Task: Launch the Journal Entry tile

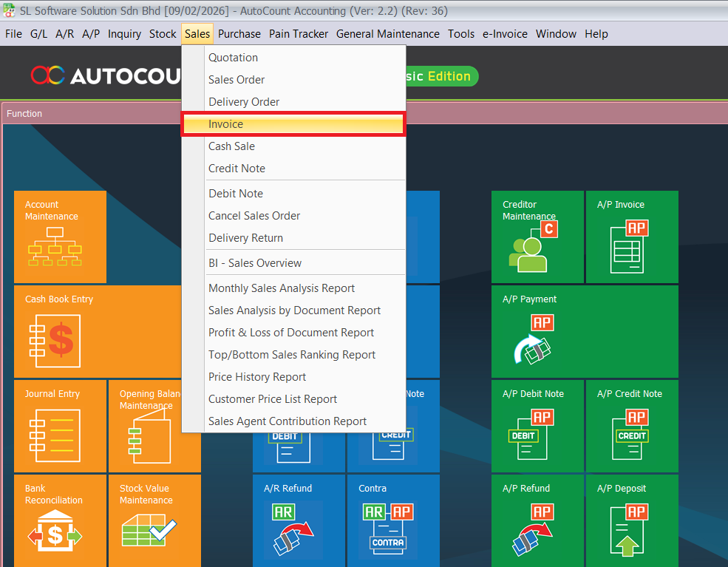Action: click(x=60, y=426)
